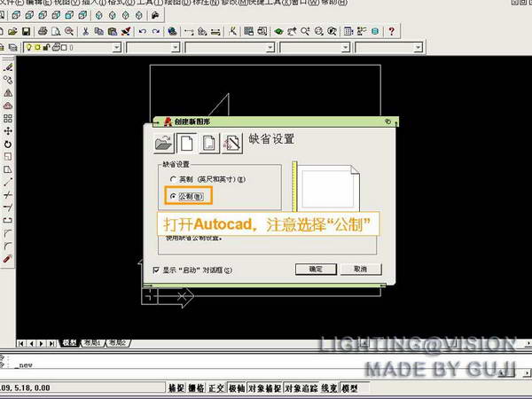Click the layer color swatch in layer list
The height and width of the screenshot is (399, 532).
tap(64, 48)
